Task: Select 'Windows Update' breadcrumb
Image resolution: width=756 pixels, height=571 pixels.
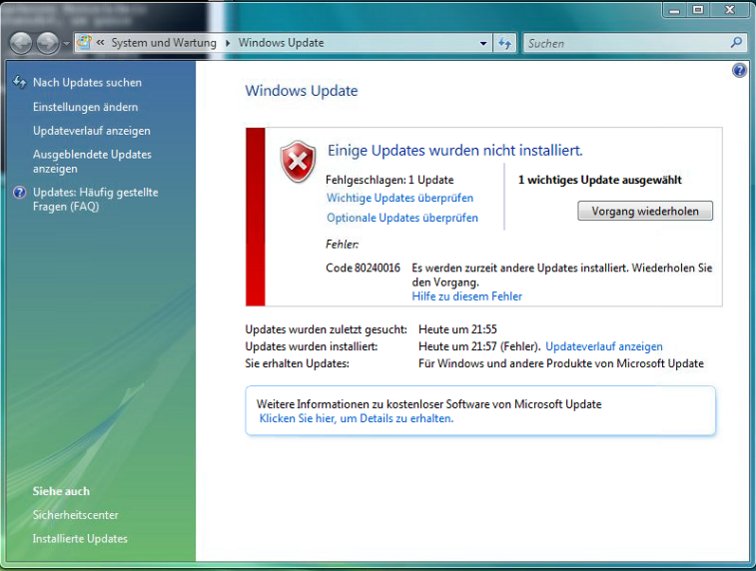Action: [281, 42]
